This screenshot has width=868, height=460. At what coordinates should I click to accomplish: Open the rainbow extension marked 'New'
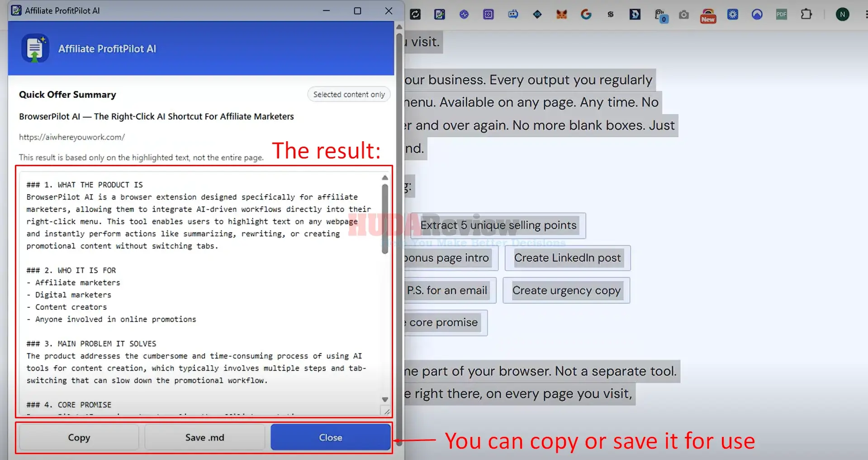tap(708, 16)
